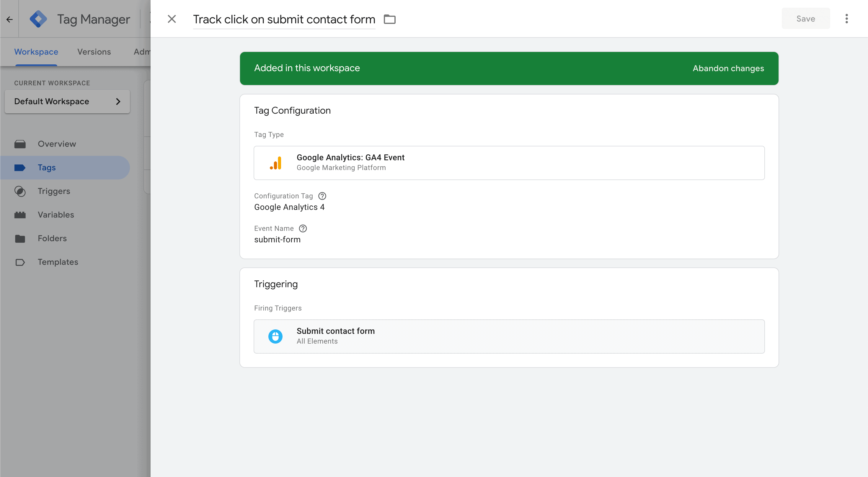Click the Configuration Tag help icon

[x=322, y=196]
